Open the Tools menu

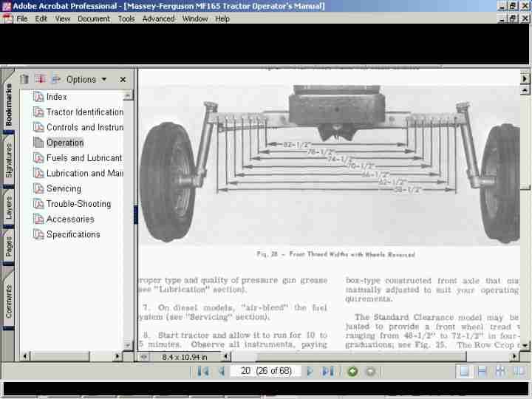pos(126,18)
